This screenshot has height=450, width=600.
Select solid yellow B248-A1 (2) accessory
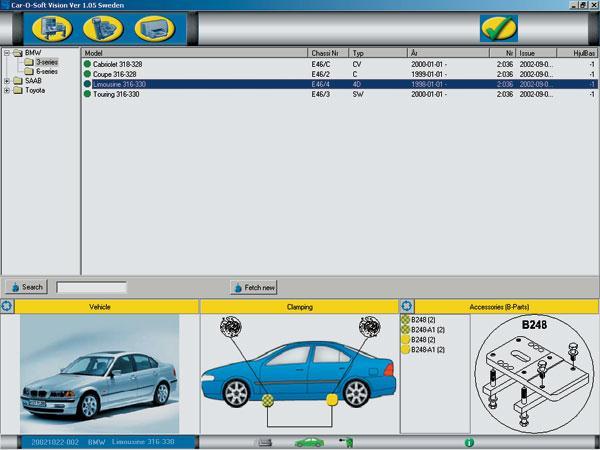pyautogui.click(x=423, y=349)
